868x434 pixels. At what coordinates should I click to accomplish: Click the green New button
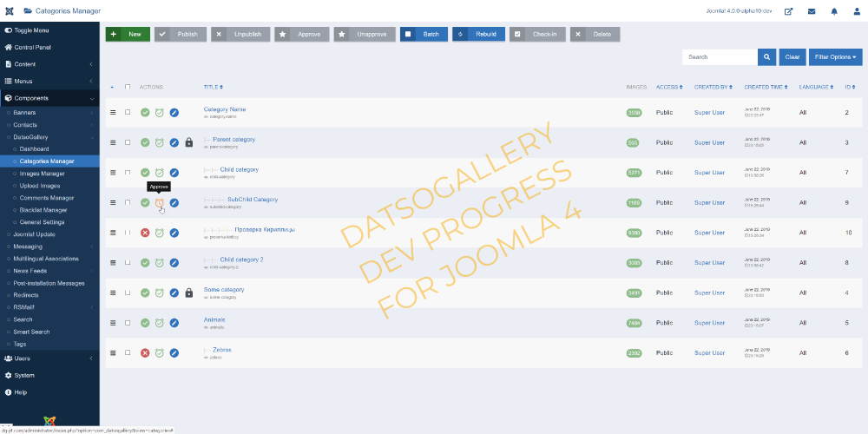point(128,34)
